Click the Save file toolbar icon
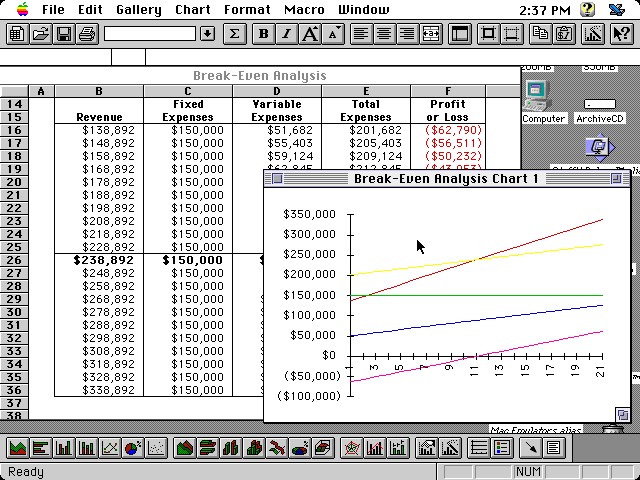 pyautogui.click(x=63, y=34)
